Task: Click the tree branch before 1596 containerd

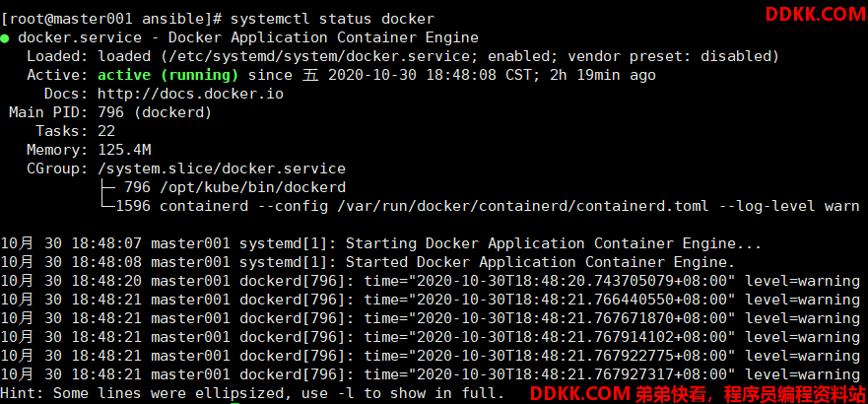Action: [106, 204]
